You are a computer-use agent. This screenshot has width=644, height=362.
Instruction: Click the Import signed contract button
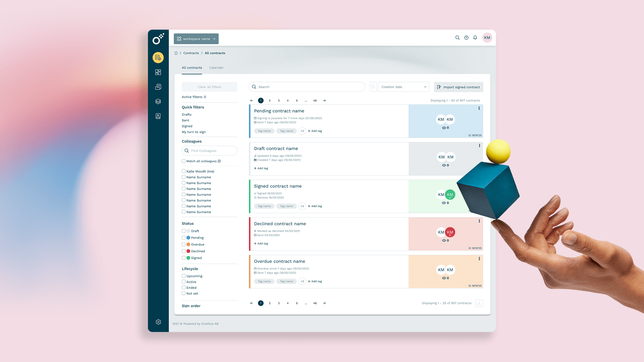[x=459, y=86]
